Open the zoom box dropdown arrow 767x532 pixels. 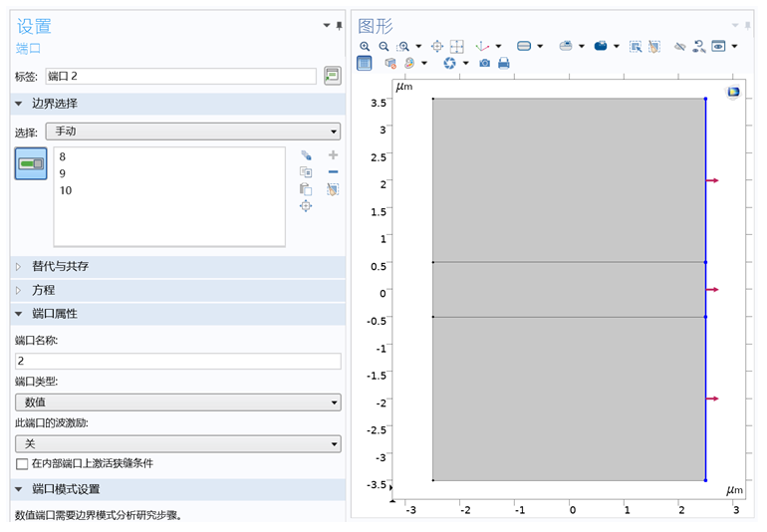point(418,47)
